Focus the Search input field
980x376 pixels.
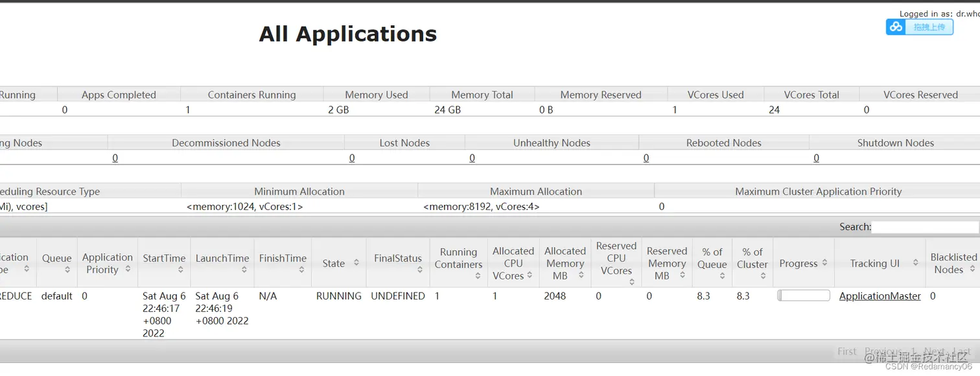[x=925, y=227]
